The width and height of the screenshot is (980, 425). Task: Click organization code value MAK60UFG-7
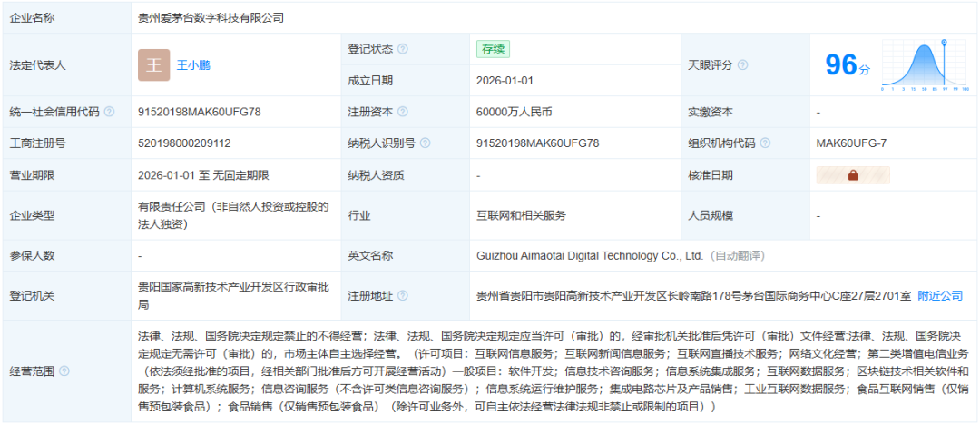click(851, 143)
